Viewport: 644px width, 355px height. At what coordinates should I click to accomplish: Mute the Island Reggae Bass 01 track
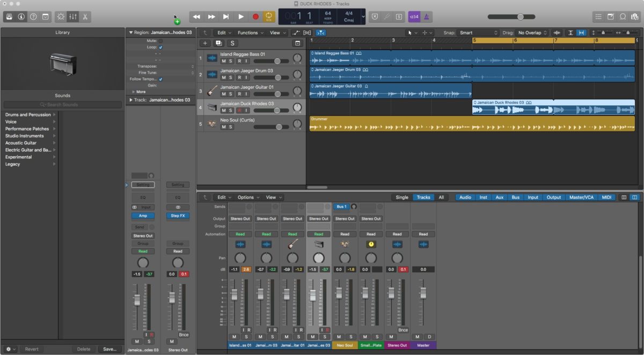coord(224,61)
